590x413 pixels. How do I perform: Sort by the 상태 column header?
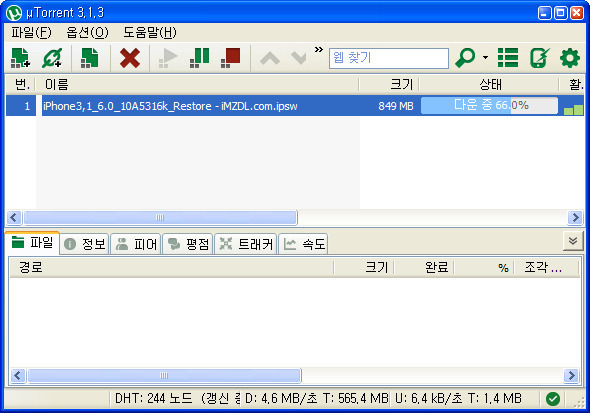(x=490, y=85)
